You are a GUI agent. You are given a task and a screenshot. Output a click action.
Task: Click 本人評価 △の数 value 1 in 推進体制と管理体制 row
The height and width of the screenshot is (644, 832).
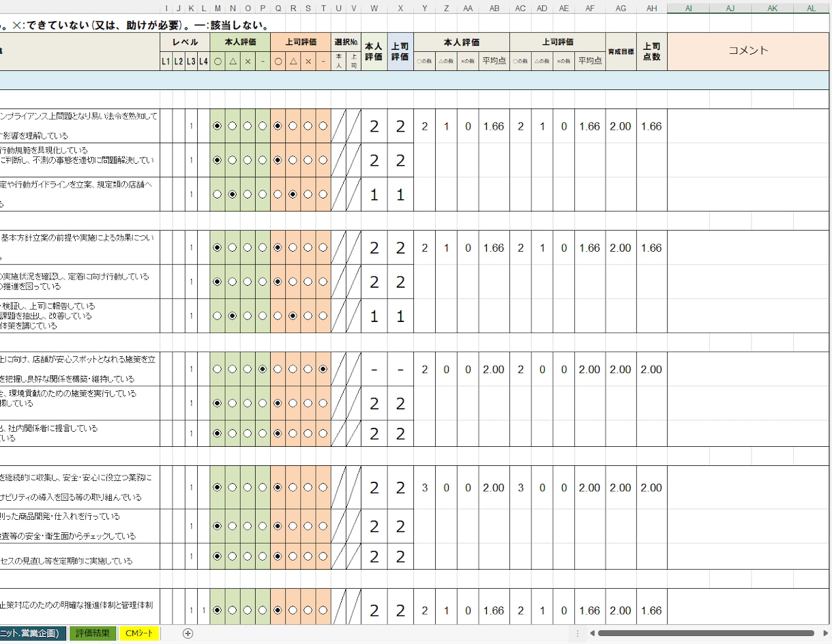coord(446,611)
